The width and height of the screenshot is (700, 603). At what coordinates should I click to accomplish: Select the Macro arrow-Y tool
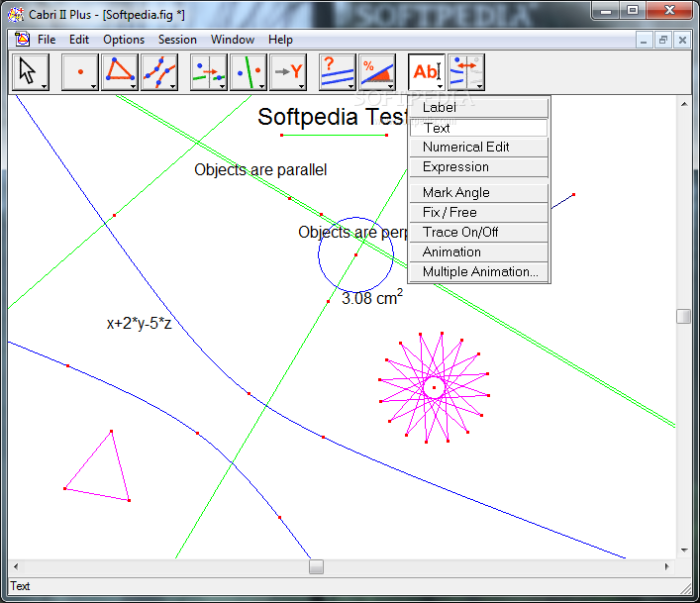coord(288,72)
